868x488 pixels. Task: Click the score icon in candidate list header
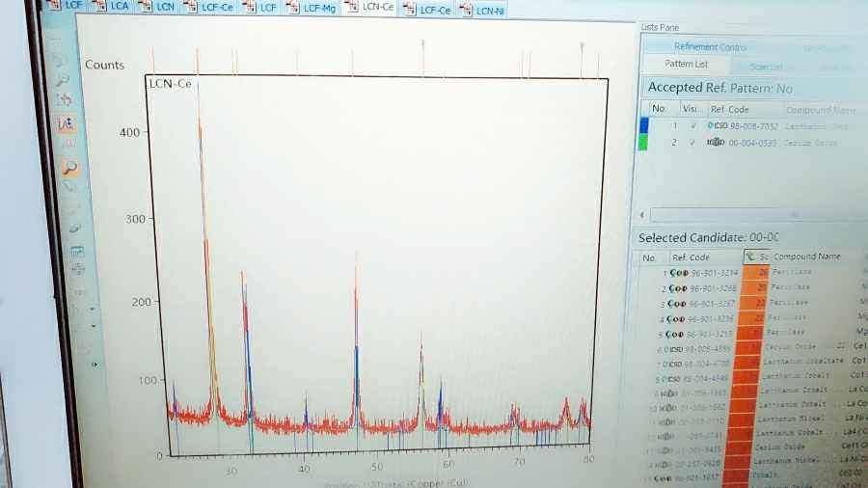tap(750, 257)
